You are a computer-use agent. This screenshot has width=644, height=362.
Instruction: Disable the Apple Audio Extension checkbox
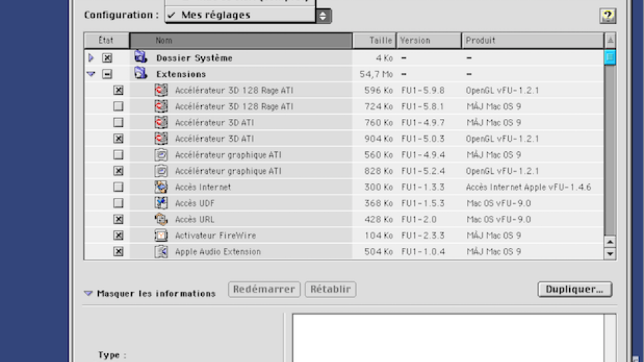click(118, 251)
